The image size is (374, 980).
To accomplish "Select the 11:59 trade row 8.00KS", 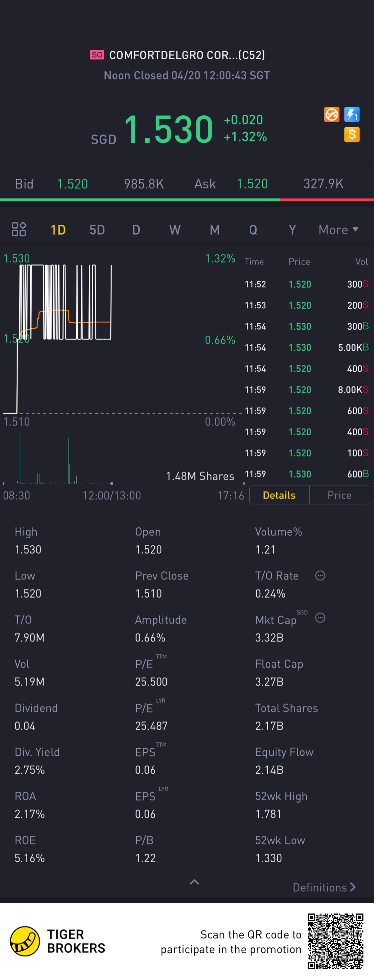I will 306,389.
